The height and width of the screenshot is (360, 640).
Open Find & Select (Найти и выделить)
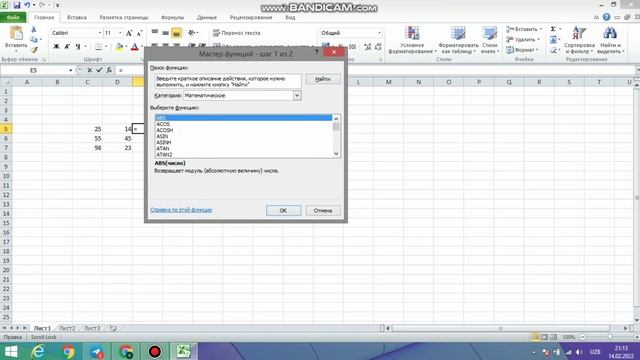click(x=610, y=40)
